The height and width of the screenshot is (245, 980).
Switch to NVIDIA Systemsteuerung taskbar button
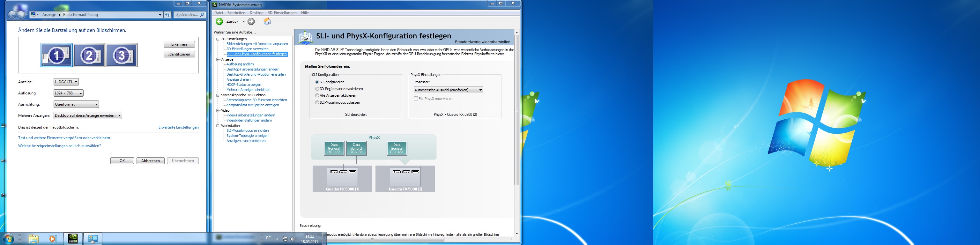click(73, 239)
